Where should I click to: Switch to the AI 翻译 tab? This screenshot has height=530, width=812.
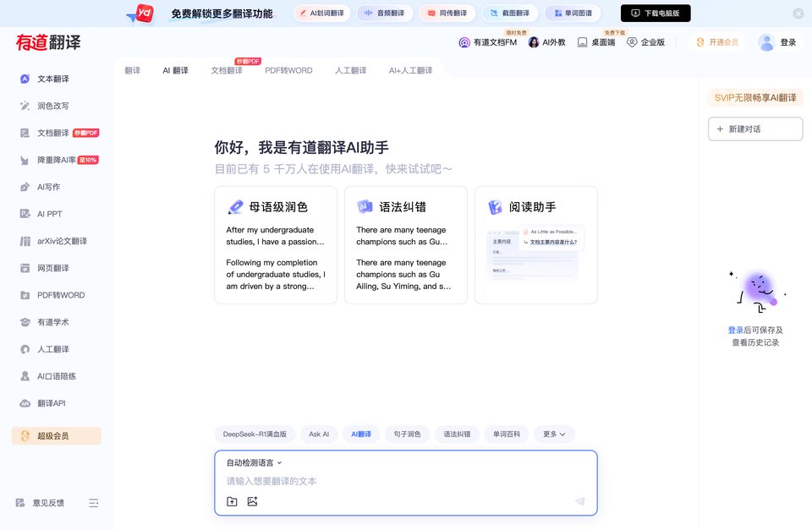click(x=176, y=70)
